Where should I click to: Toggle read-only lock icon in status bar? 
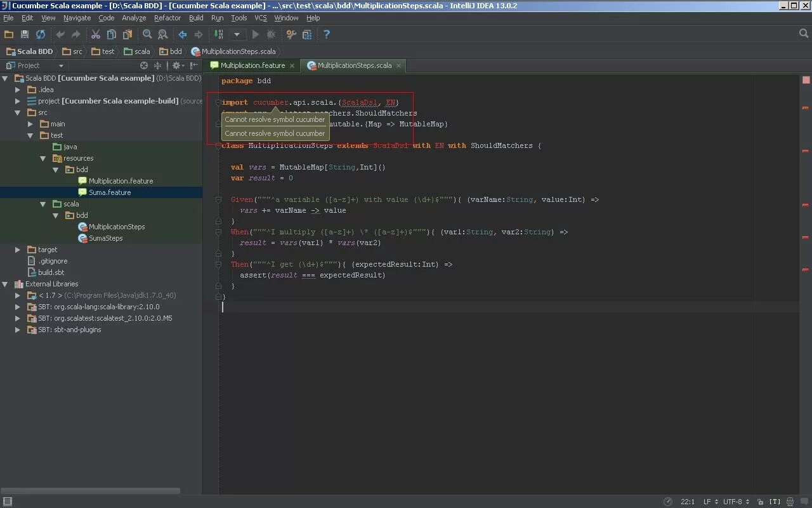(x=760, y=502)
